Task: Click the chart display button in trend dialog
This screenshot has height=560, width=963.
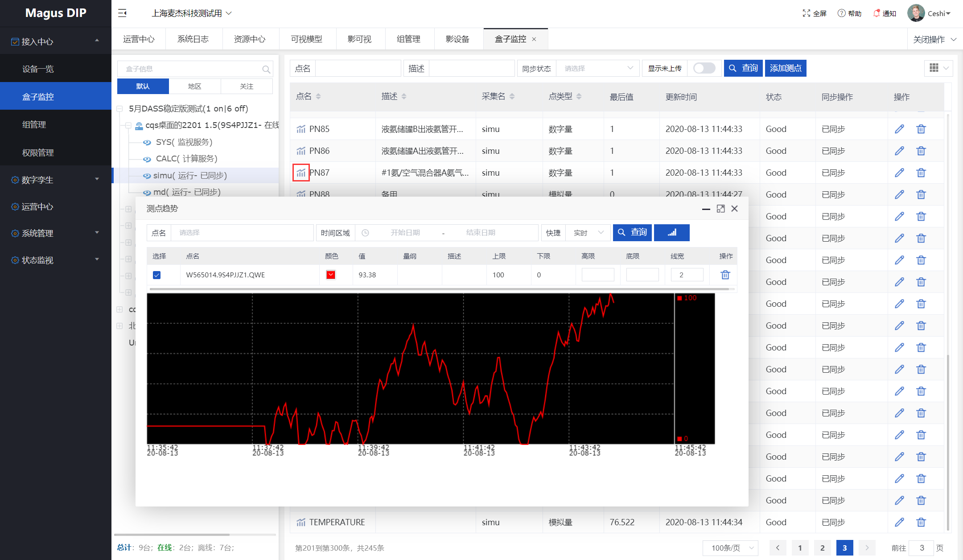Action: coord(671,232)
